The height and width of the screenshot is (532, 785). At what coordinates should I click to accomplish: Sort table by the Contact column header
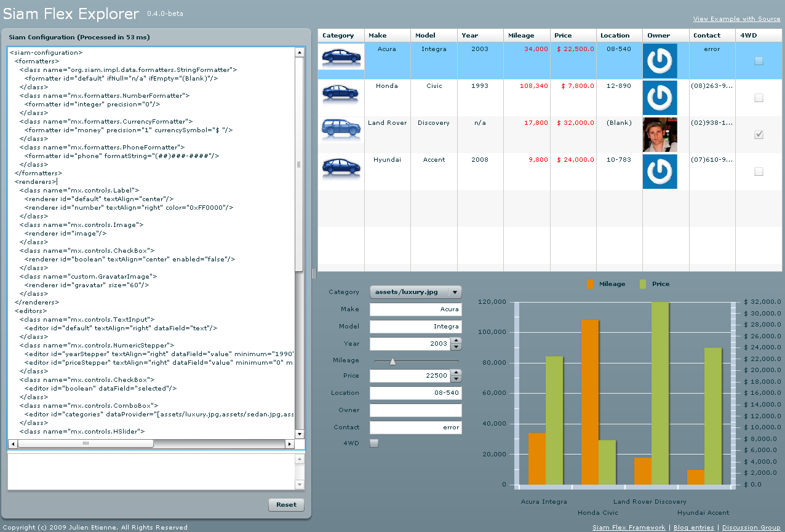coord(712,36)
